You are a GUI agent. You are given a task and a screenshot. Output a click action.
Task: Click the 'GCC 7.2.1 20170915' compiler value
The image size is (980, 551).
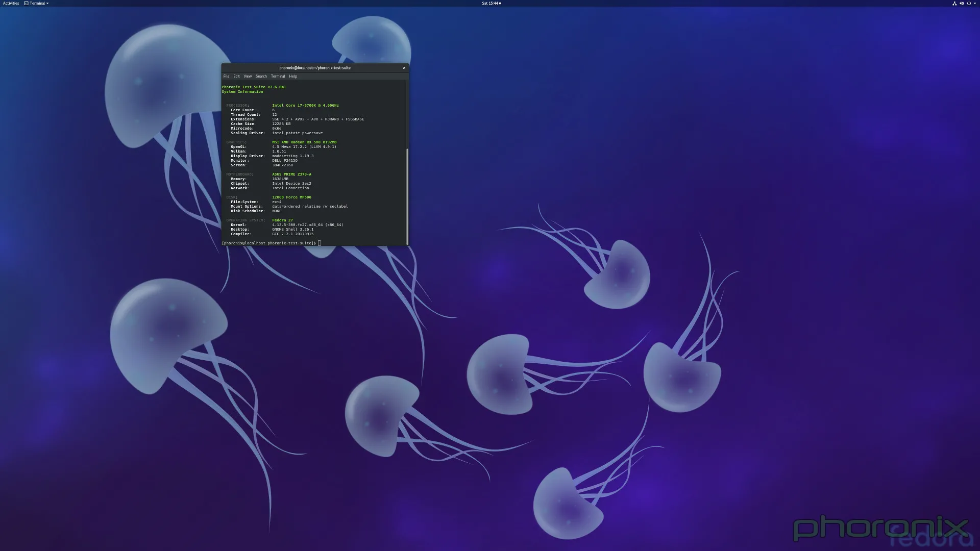[292, 234]
